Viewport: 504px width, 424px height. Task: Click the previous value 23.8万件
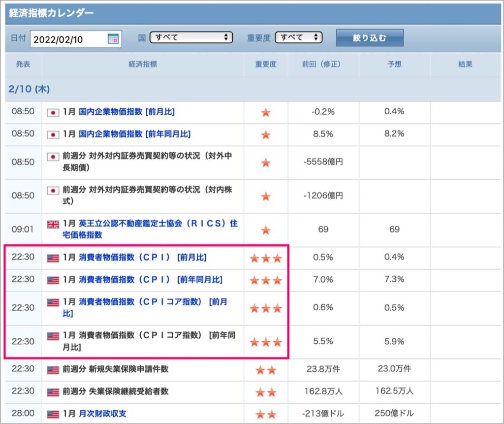(x=323, y=369)
